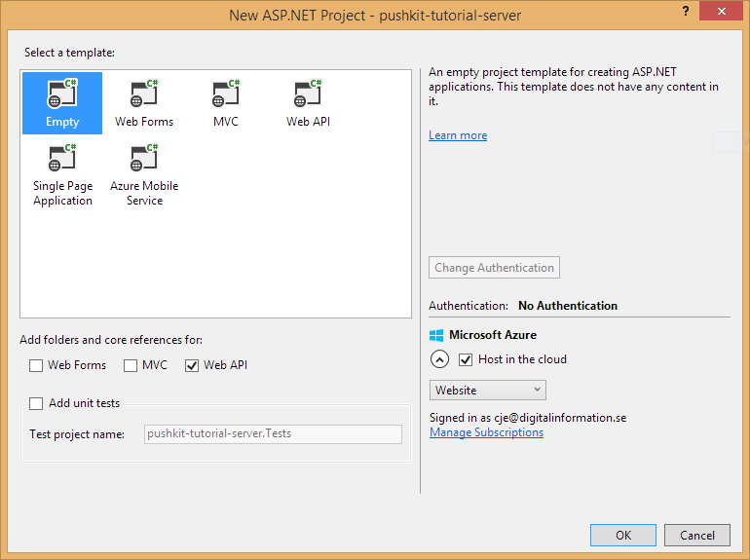Screen dimensions: 750x560
Task: Focus the Test project name field
Action: click(273, 434)
